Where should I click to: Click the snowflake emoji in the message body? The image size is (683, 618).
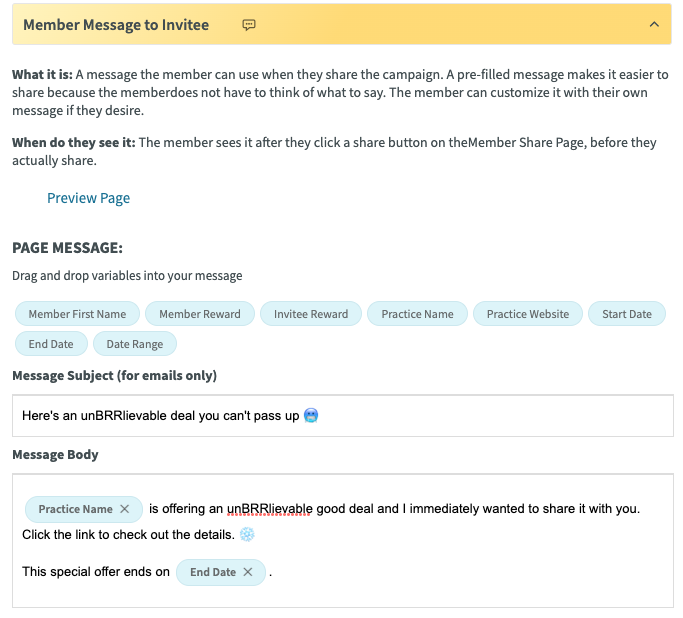point(247,534)
